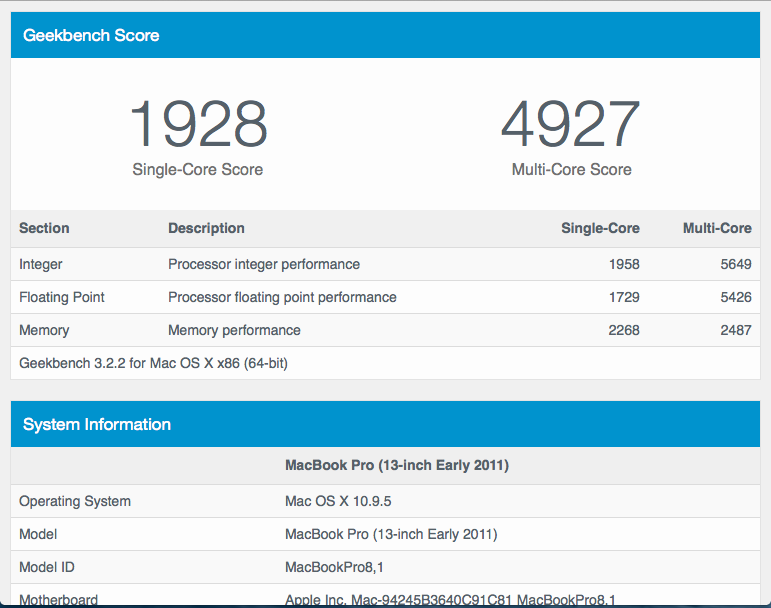
Task: Select Integer multi-core value 5649
Action: click(x=736, y=264)
